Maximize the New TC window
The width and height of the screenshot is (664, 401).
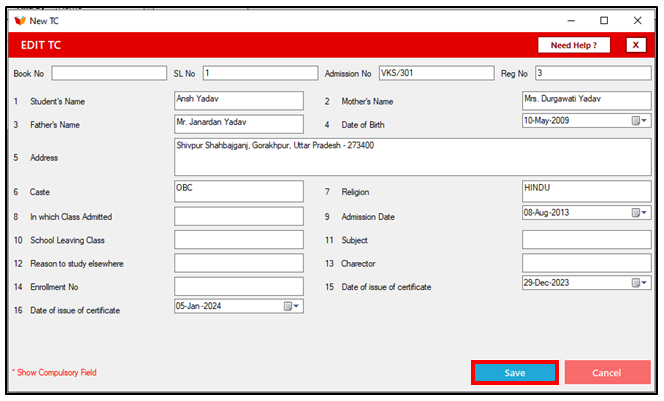pos(604,21)
